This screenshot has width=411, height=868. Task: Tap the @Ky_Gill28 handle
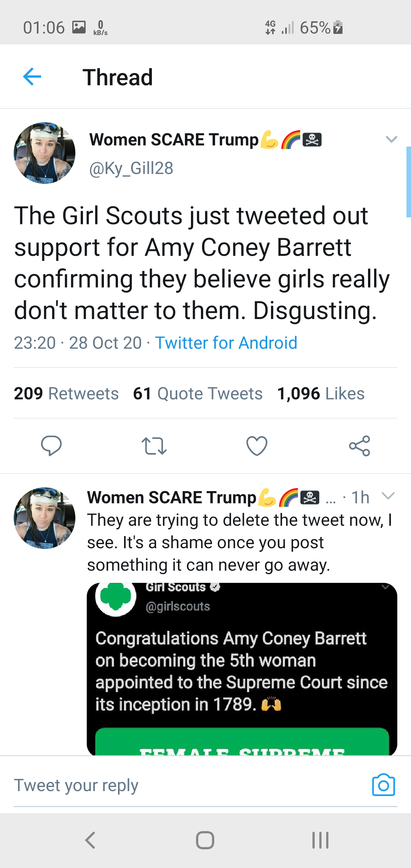coord(131,168)
